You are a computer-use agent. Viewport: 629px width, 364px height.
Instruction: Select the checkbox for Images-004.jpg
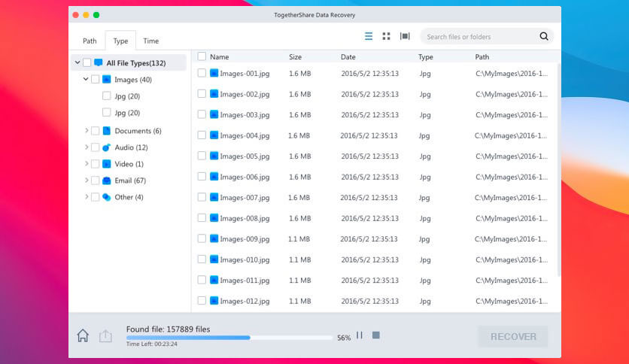click(202, 135)
